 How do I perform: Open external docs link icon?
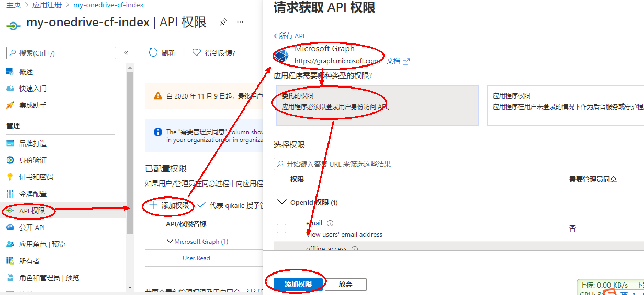[406, 61]
